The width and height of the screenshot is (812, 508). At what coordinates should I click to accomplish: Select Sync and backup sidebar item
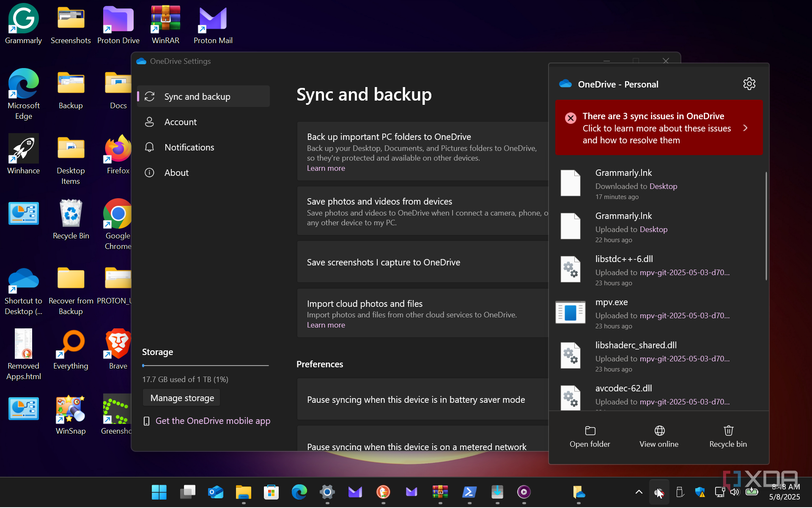[203, 96]
